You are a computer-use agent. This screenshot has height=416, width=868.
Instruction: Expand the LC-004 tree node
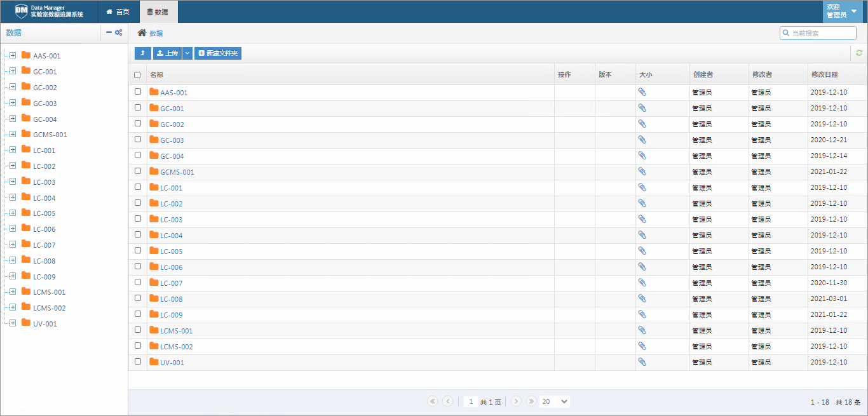tap(13, 198)
